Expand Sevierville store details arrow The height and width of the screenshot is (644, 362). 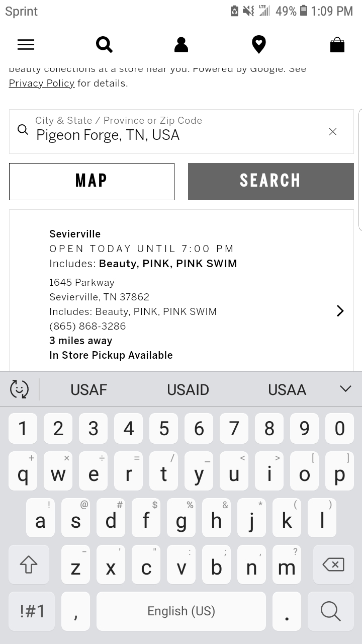[340, 311]
